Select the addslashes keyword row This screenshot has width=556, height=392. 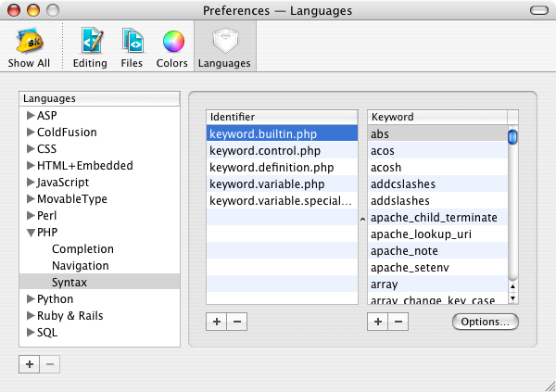[x=400, y=200]
